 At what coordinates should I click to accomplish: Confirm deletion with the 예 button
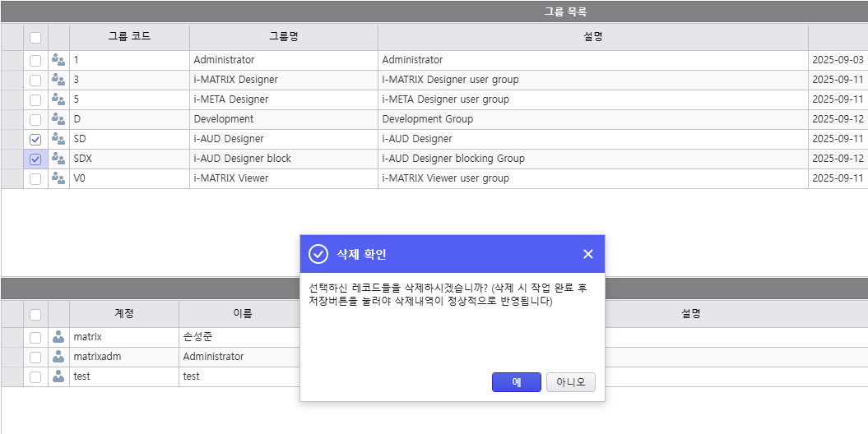pyautogui.click(x=516, y=382)
